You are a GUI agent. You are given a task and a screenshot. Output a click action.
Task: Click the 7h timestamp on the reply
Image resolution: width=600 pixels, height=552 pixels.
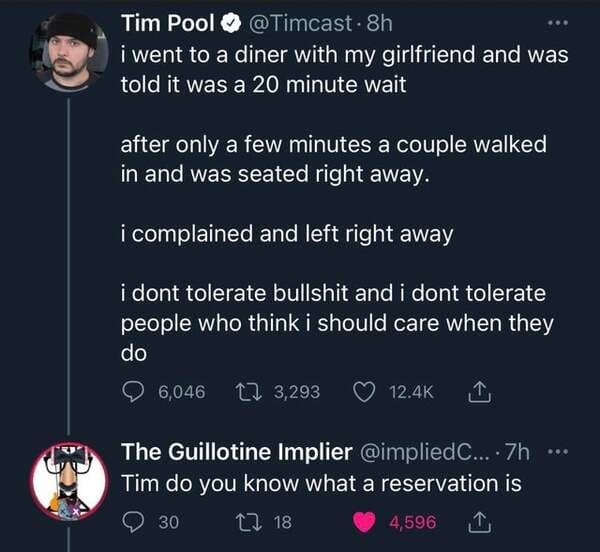pos(517,452)
